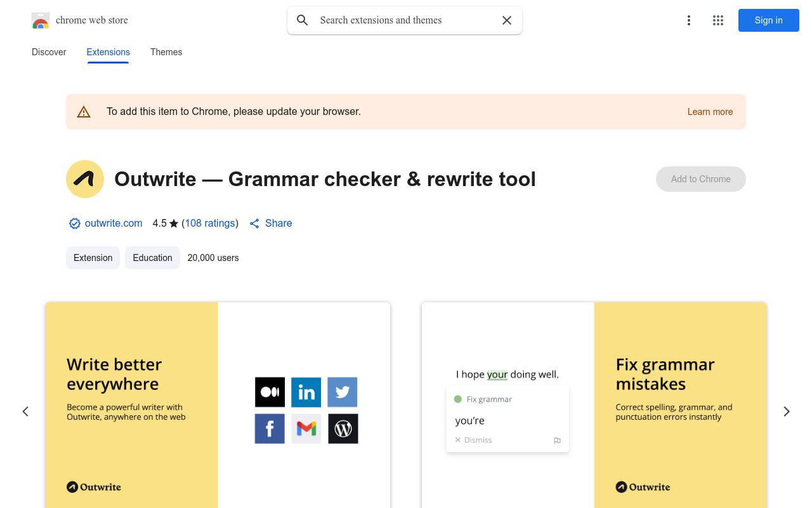
Task: Click the search magnifier icon
Action: tap(303, 20)
